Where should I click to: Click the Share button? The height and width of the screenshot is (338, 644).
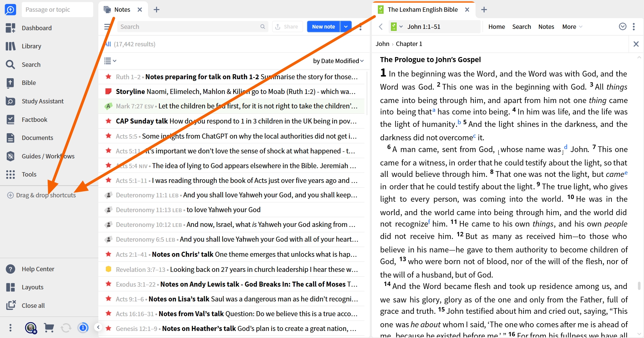(x=287, y=27)
